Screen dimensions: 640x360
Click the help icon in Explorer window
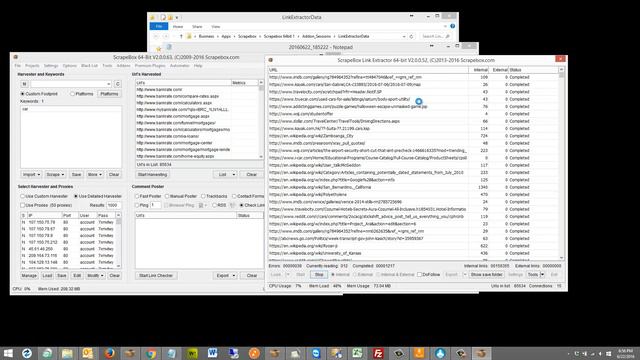point(452,26)
